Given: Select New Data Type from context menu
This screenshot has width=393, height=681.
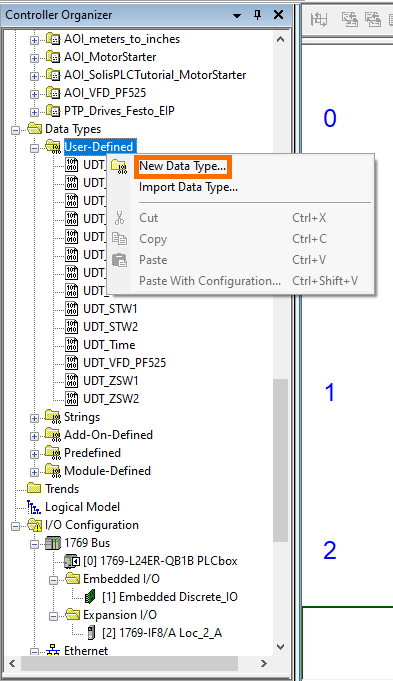Looking at the screenshot, I should click(x=182, y=166).
